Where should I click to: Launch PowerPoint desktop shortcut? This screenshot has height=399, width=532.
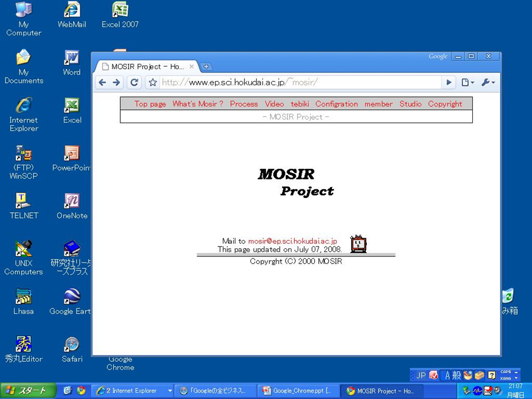tap(72, 158)
